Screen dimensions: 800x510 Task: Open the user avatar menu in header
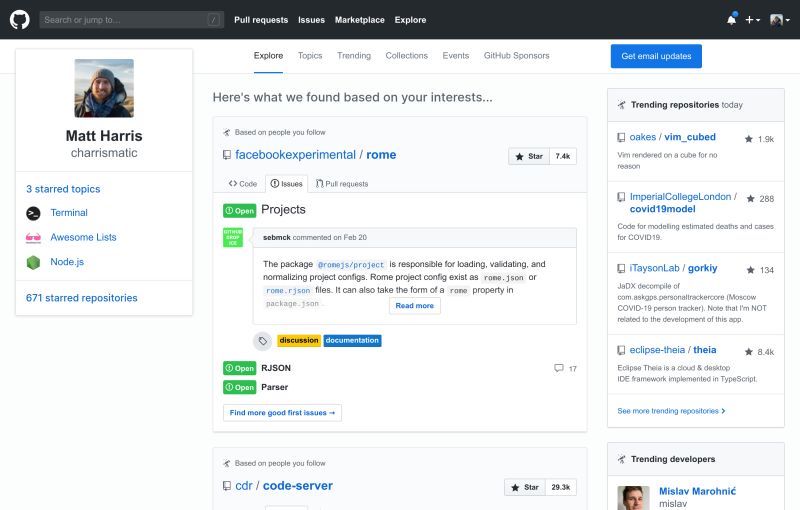(x=780, y=20)
